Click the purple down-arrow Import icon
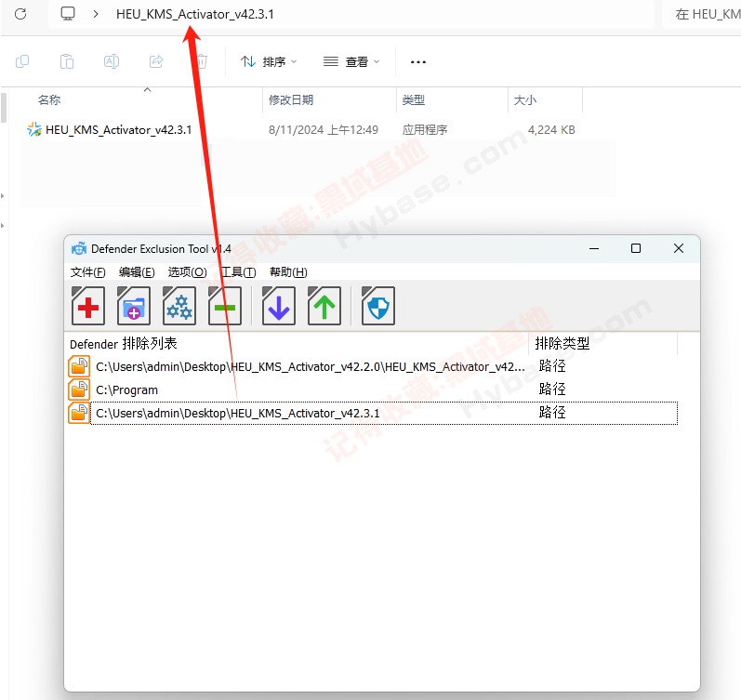 click(279, 306)
